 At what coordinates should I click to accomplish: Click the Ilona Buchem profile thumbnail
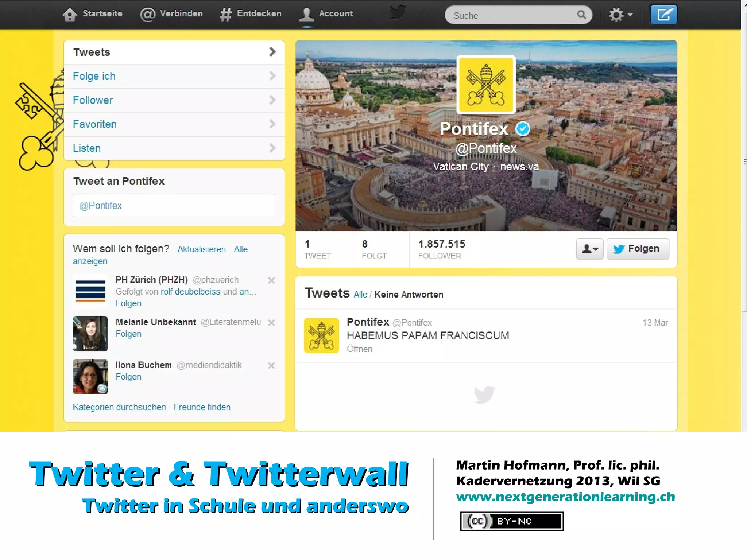90,377
